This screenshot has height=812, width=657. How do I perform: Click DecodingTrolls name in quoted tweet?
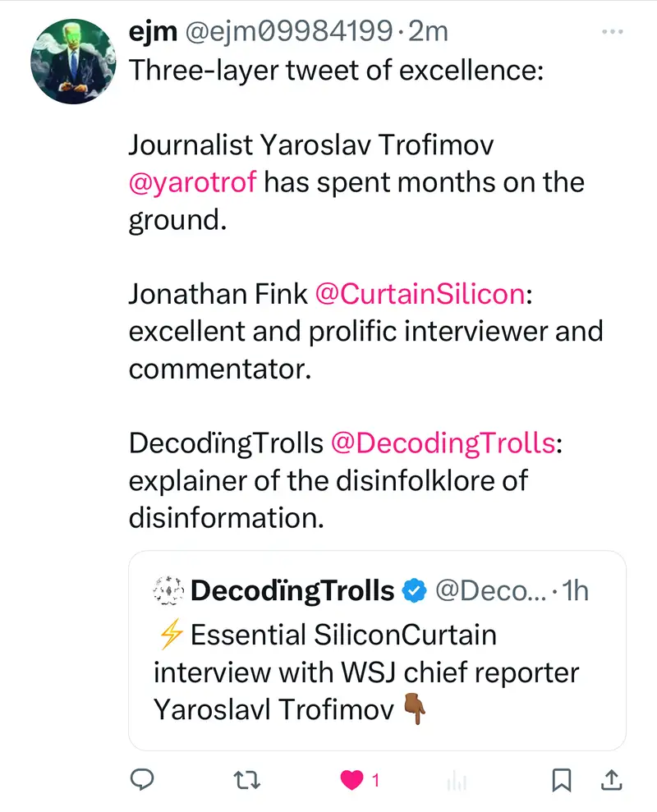coord(292,590)
